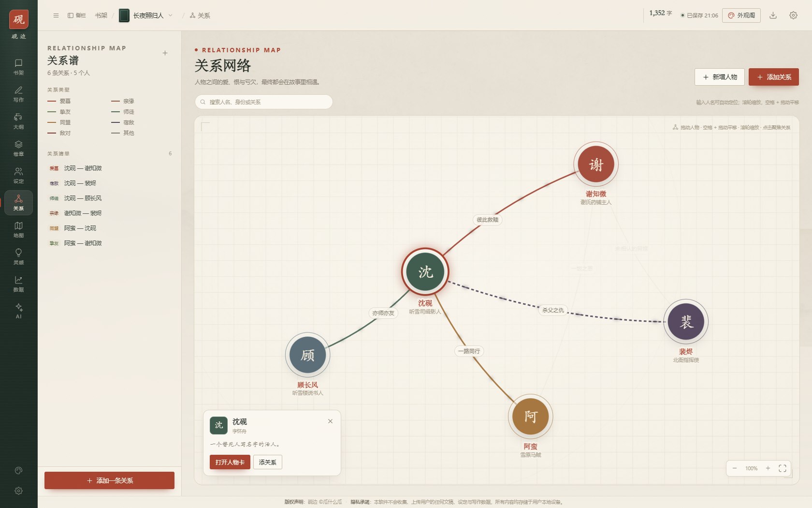Zoom out with the minus button
This screenshot has width=812, height=508.
click(x=735, y=468)
